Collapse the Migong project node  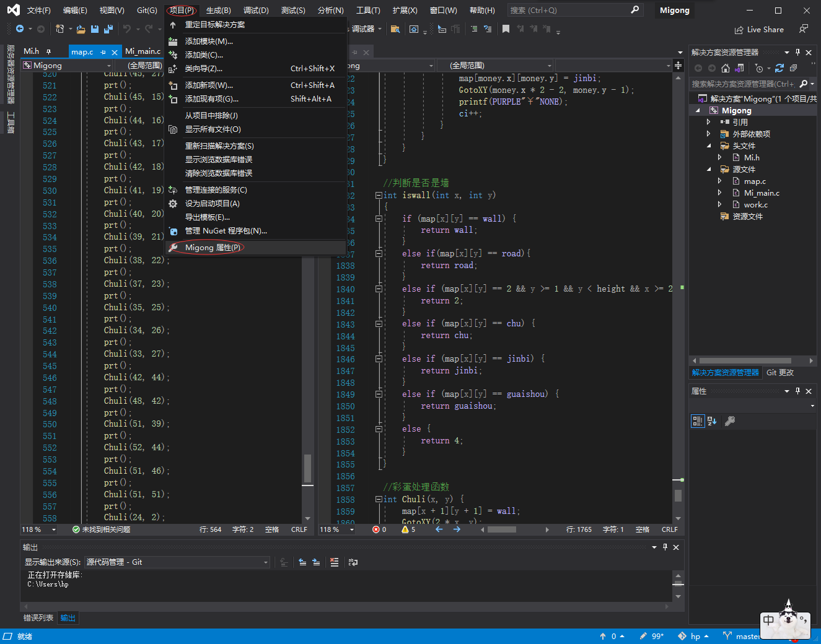[698, 111]
